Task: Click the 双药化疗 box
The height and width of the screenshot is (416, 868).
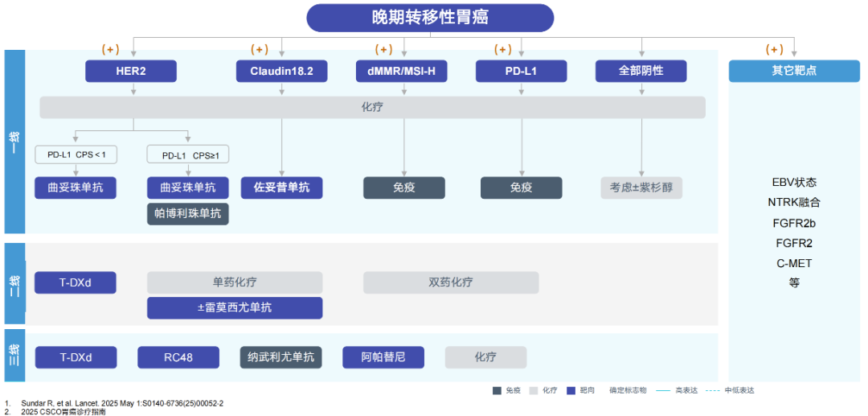Action: tap(451, 282)
